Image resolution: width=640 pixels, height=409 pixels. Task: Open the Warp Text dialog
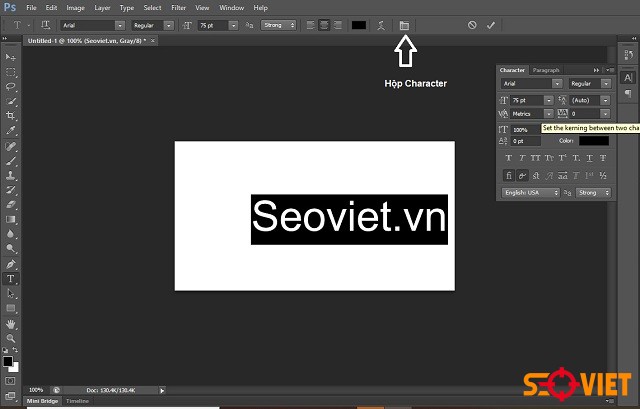(381, 25)
